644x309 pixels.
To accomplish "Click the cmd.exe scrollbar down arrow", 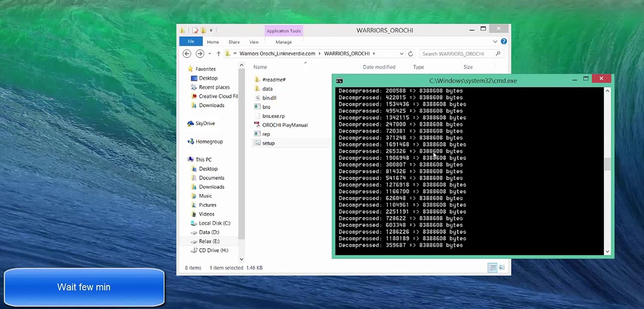I will coord(607,251).
